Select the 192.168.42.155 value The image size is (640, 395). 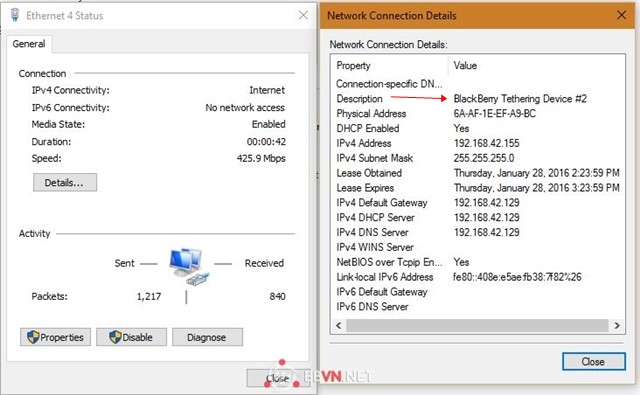(487, 143)
